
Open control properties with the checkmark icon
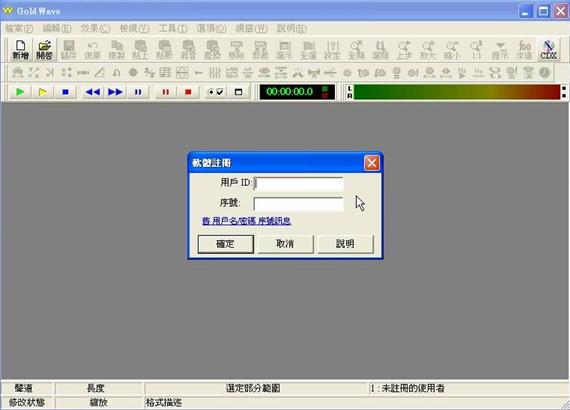click(216, 92)
